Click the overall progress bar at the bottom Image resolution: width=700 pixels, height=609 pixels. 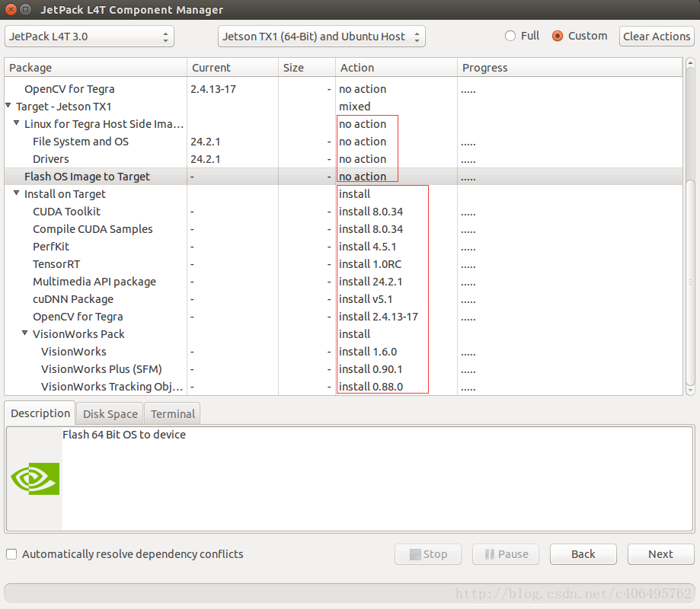[350, 593]
